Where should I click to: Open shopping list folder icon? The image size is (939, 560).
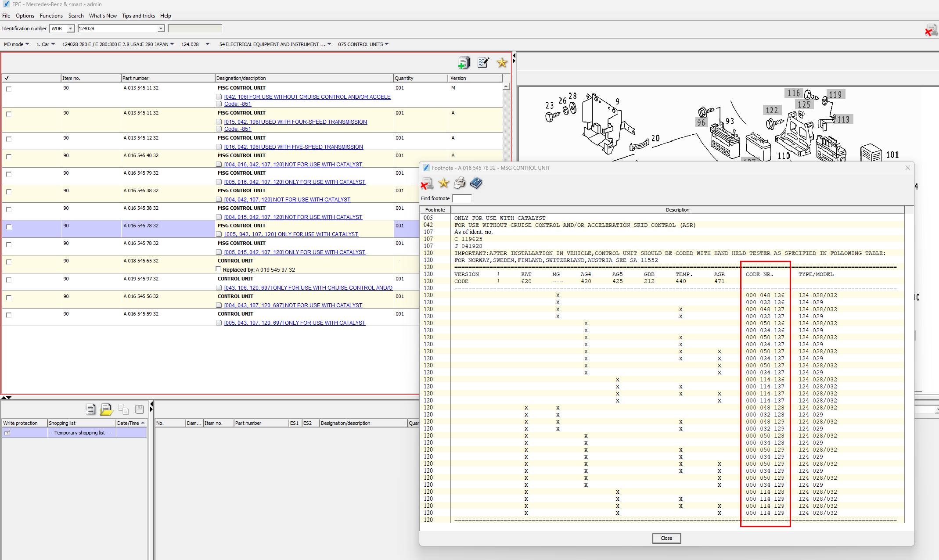[x=106, y=409]
